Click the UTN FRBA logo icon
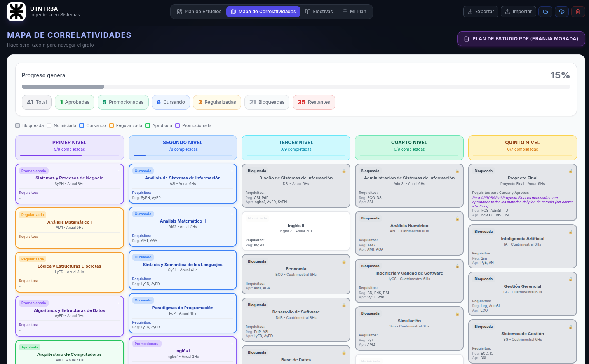 (16, 12)
